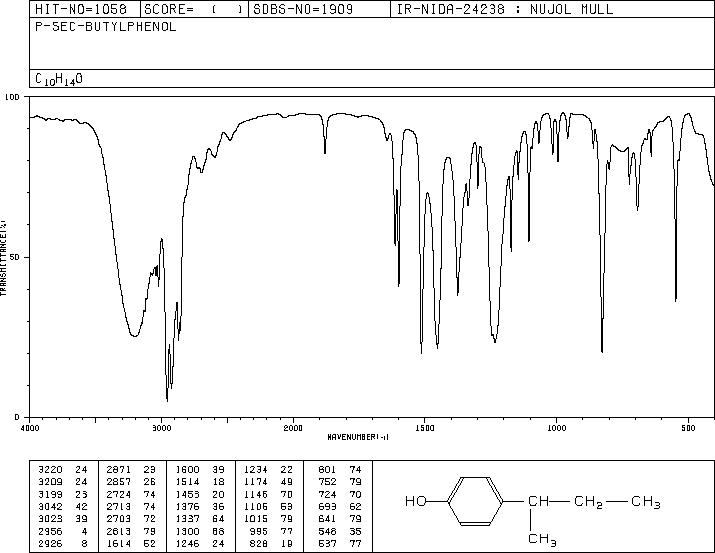715x553 pixels.
Task: Select the 537 peak entry
Action: tap(340, 544)
